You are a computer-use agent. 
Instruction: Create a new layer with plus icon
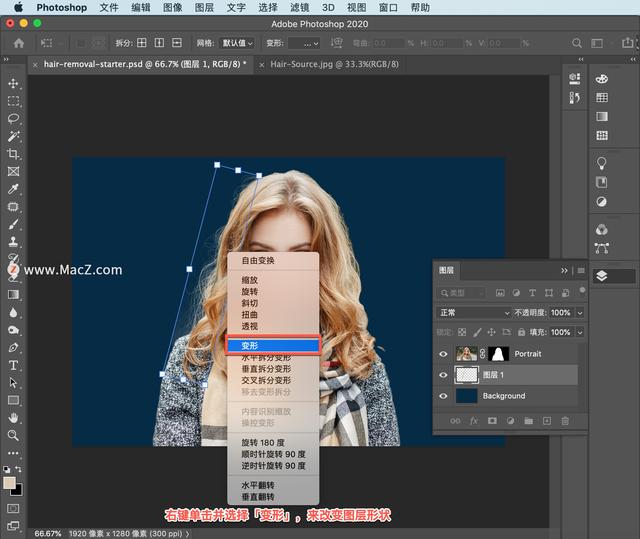point(547,421)
